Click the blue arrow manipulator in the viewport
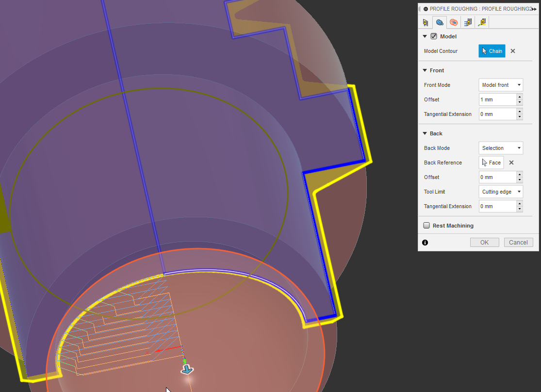Viewport: 541px width, 392px height. tap(187, 370)
